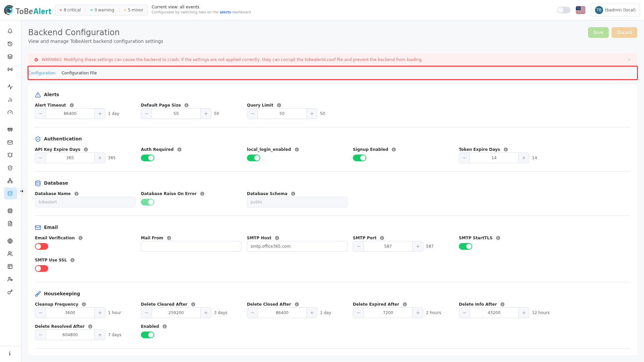Toggle the SMTP StartTLS switch

coord(466,246)
